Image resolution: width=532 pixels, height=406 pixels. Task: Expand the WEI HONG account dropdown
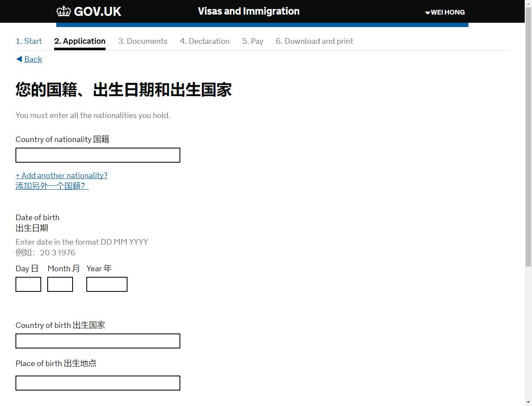click(445, 12)
